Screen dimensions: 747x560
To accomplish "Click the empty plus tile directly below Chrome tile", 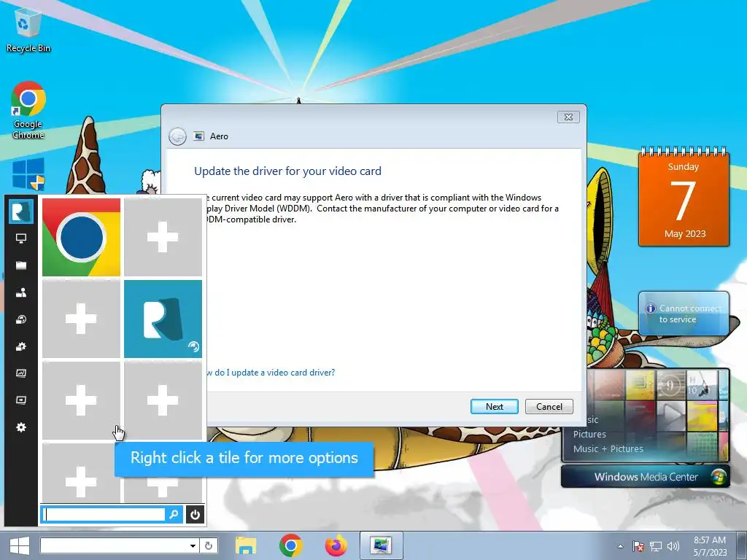I will [81, 319].
